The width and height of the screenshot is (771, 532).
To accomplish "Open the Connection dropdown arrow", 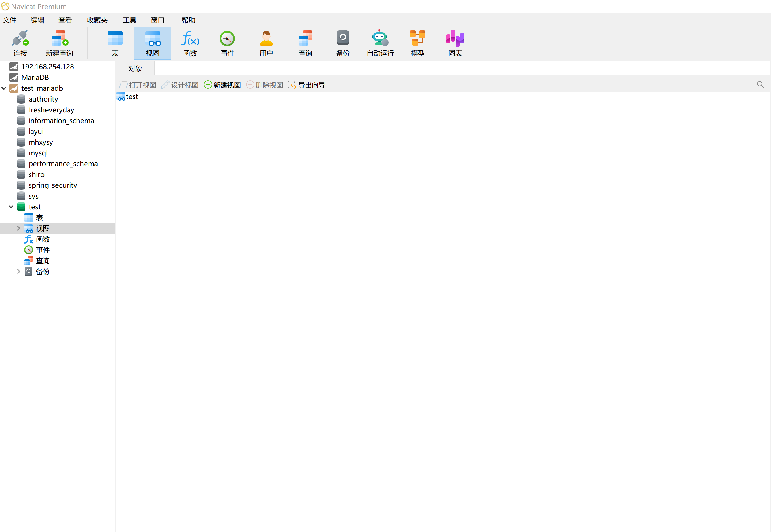I will pyautogui.click(x=39, y=43).
